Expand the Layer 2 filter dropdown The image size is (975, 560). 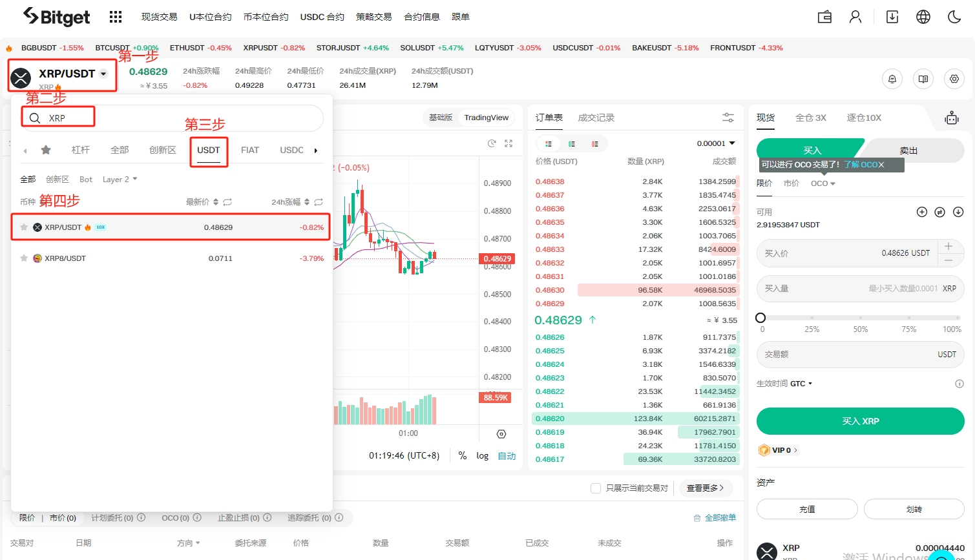point(120,179)
